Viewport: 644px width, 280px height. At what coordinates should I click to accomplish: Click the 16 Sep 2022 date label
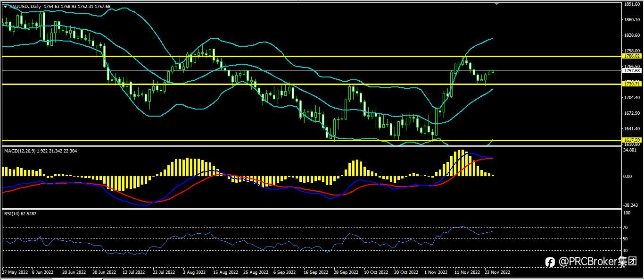click(315, 272)
